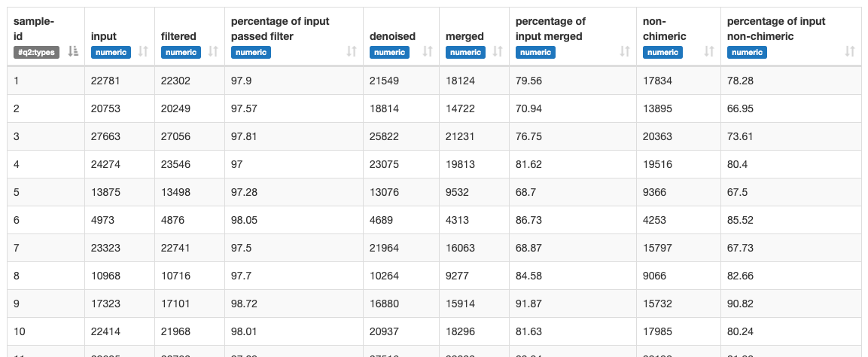Click the #q2:types badge
Viewport: 868px width, 357px height.
click(35, 52)
